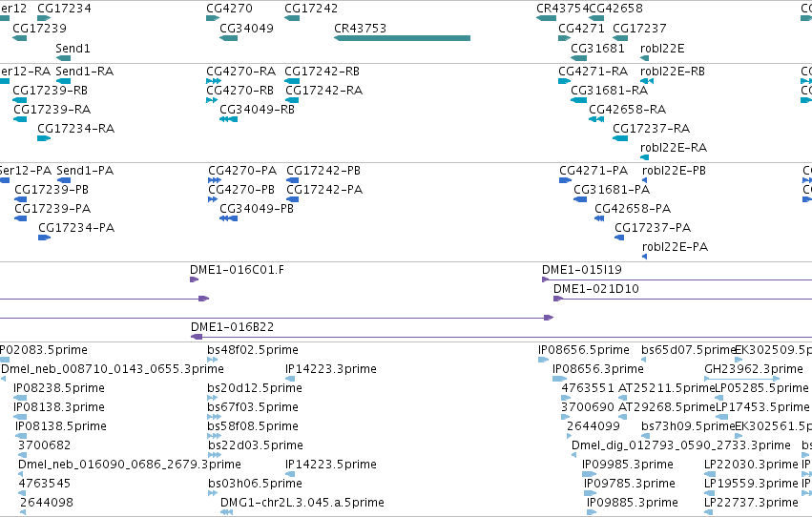
Task: Click the DMG1-chr2L.3.045.a.5prime label
Action: (x=302, y=503)
